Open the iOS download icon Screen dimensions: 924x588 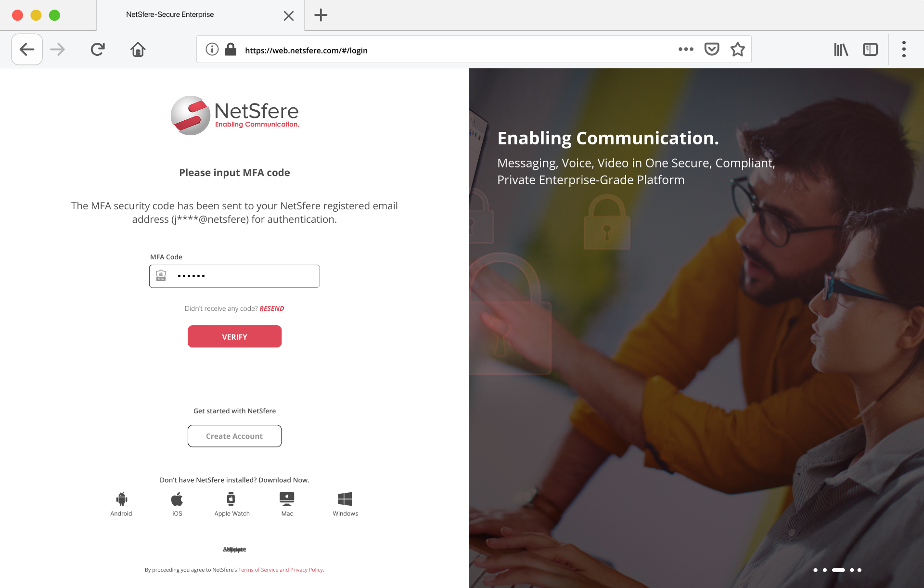tap(177, 499)
